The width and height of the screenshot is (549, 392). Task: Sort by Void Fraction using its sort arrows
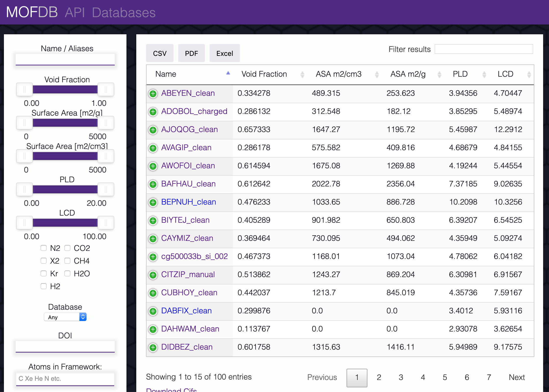(x=303, y=74)
